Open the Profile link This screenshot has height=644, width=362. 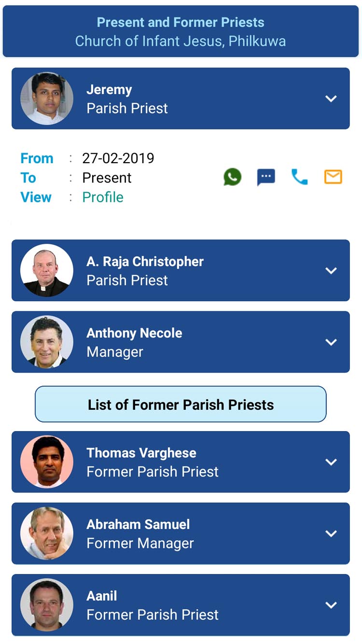point(103,197)
